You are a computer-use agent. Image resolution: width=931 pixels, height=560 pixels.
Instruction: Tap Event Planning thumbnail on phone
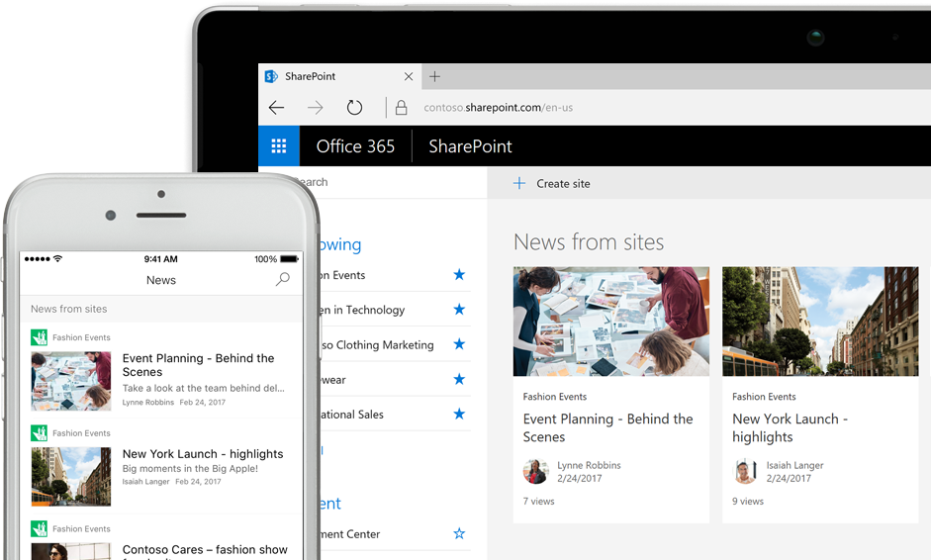[x=71, y=381]
